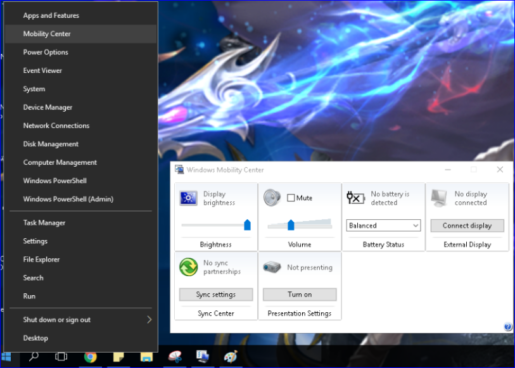The image size is (515, 368).
Task: Switch to Mobility Center taskbar icon
Action: coord(203,357)
